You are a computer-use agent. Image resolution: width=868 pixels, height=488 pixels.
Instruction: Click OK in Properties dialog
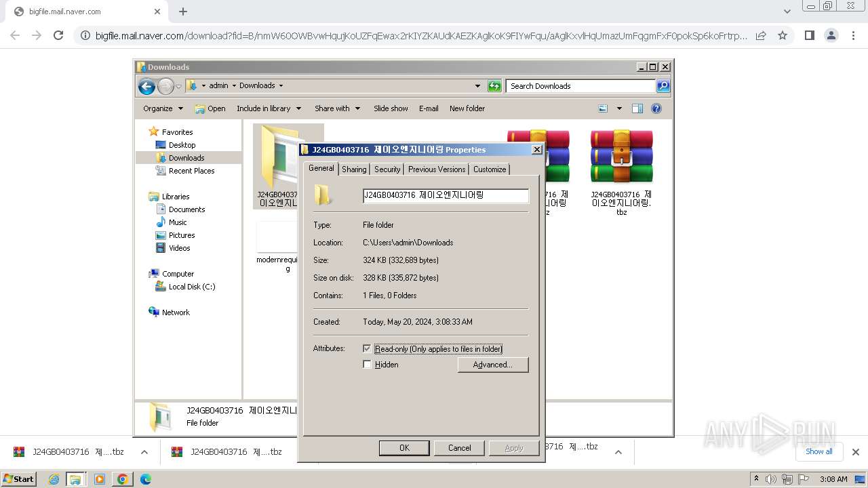tap(404, 448)
